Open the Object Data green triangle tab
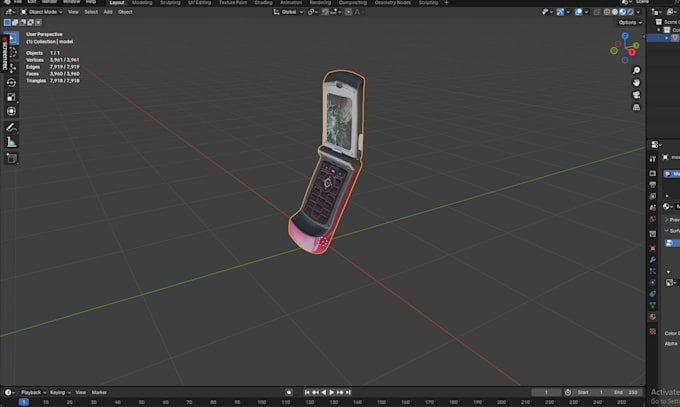The width and height of the screenshot is (680, 407). 653,305
